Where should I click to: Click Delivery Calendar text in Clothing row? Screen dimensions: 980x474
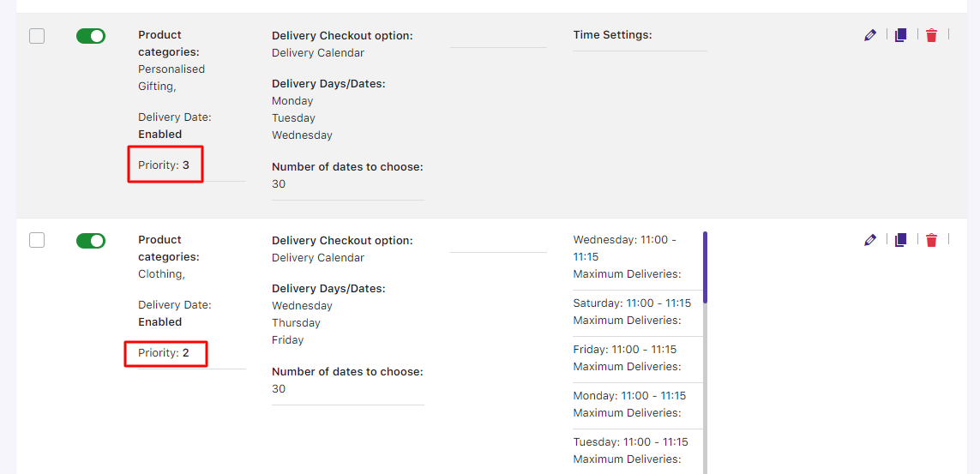(x=318, y=258)
